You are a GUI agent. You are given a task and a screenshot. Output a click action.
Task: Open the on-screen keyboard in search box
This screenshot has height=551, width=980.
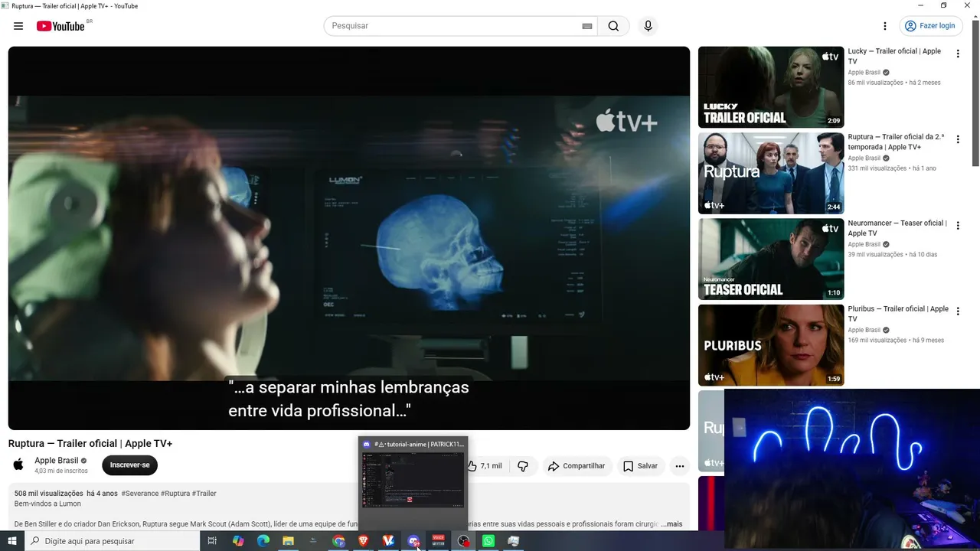point(587,26)
